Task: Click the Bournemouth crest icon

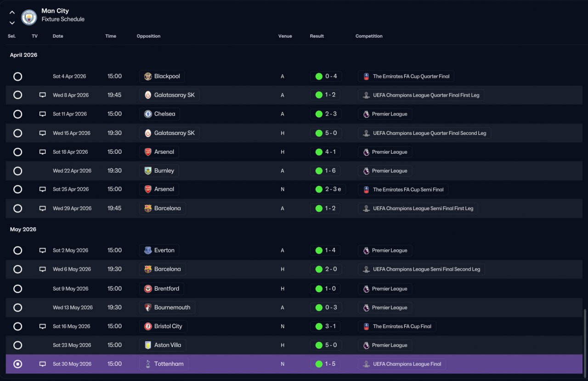Action: click(148, 308)
